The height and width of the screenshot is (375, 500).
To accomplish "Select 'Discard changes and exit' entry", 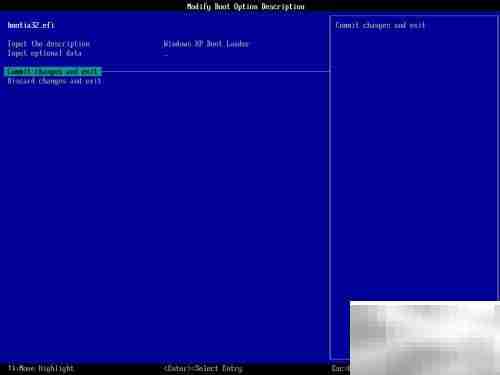I will pos(54,81).
